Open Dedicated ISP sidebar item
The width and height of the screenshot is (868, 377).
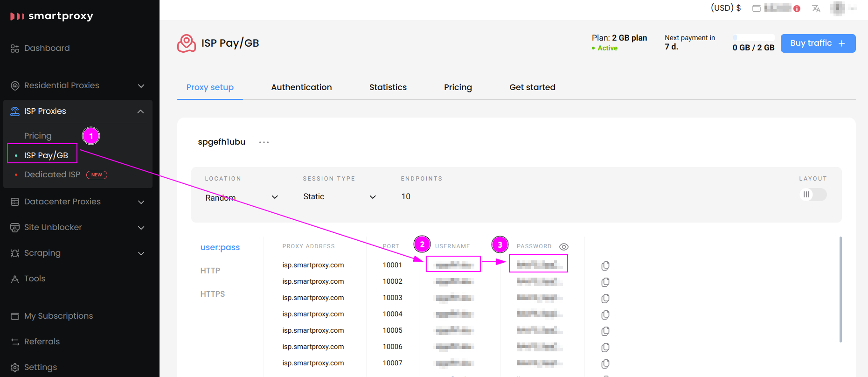click(52, 175)
